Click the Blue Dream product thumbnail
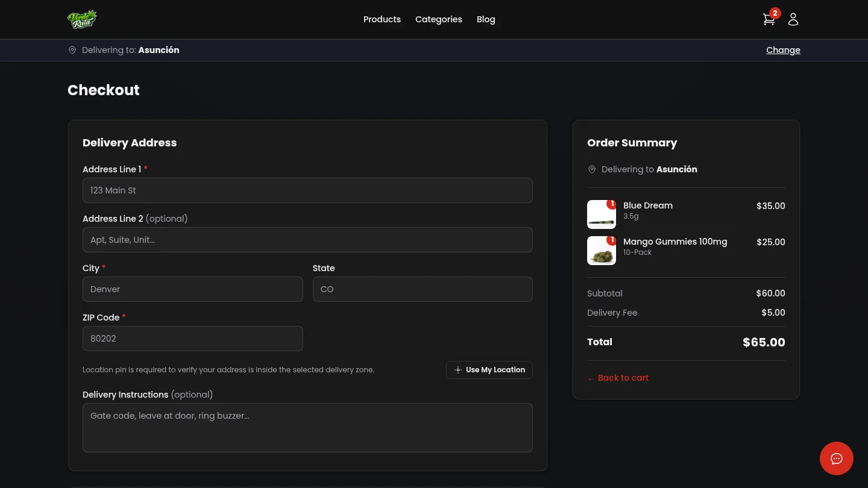 (x=601, y=214)
